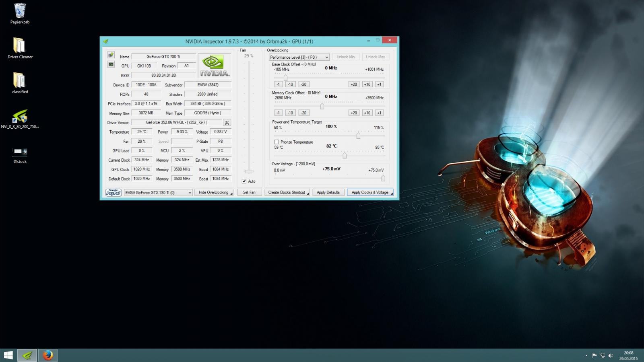
Task: Click -1 under Memory Clock Offset
Action: (x=278, y=113)
